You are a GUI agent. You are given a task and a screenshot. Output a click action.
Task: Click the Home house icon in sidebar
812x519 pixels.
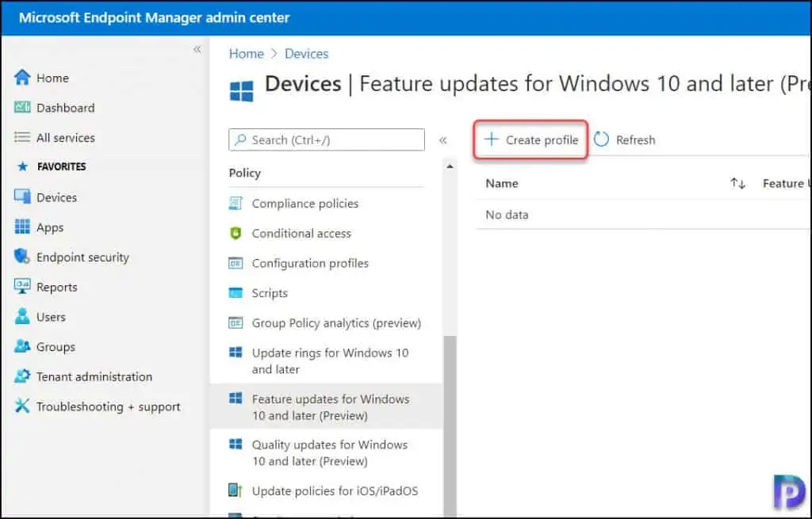22,77
